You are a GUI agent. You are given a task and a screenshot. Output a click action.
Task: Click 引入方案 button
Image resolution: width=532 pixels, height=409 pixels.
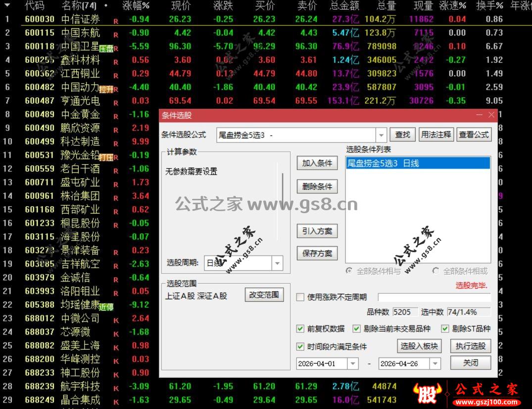(x=317, y=231)
